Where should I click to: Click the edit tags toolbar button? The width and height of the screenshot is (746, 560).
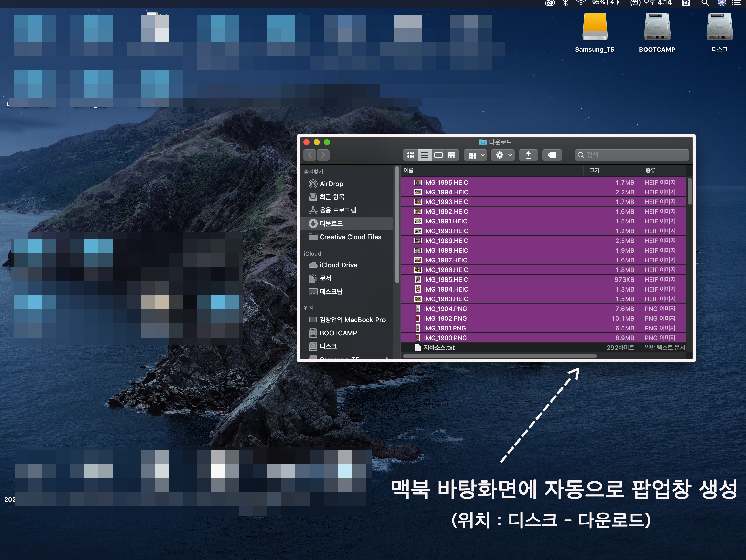552,155
